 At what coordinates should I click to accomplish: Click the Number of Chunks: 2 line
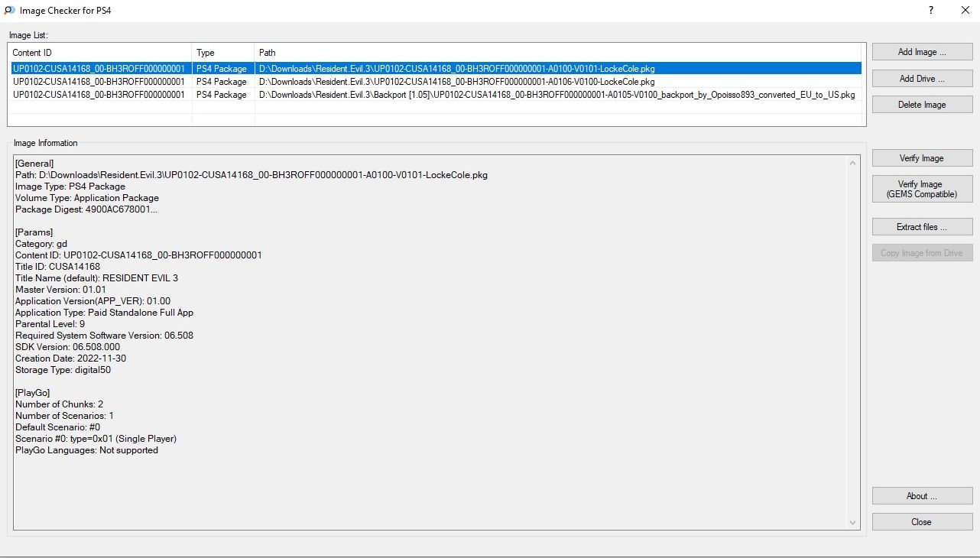click(x=59, y=404)
